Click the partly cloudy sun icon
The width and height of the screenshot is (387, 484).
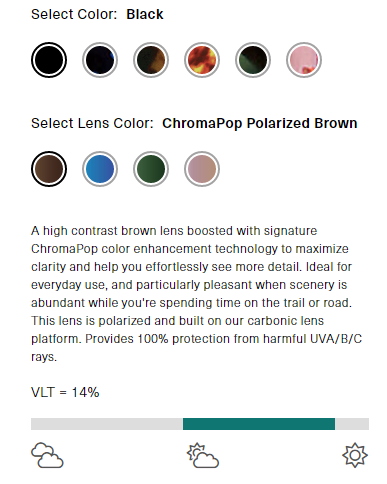[x=203, y=455]
